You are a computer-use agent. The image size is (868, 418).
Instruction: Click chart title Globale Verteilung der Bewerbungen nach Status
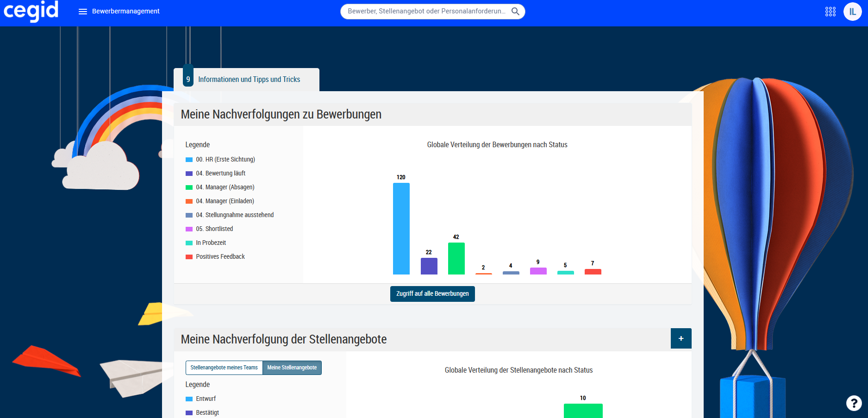pyautogui.click(x=497, y=145)
